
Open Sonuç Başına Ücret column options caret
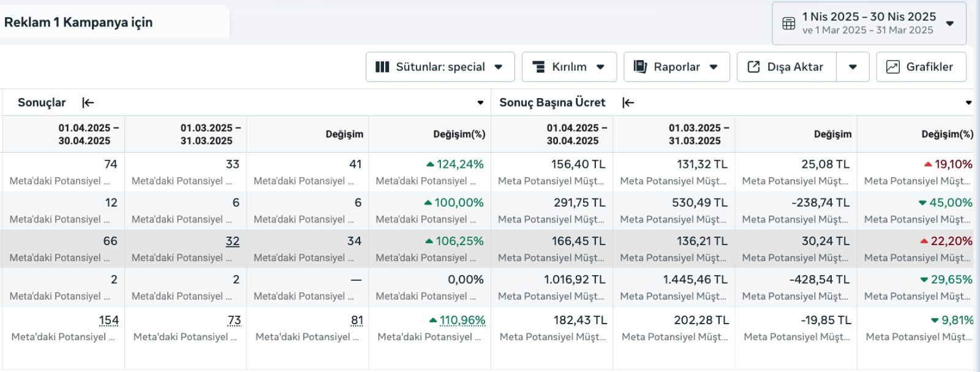click(968, 103)
